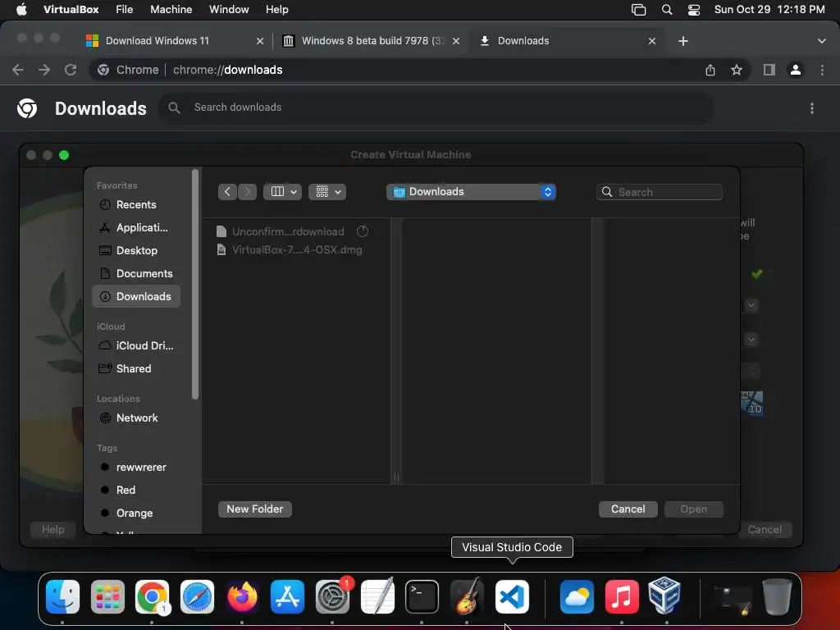Image resolution: width=840 pixels, height=630 pixels.
Task: Open the App Store dock icon
Action: tap(287, 596)
